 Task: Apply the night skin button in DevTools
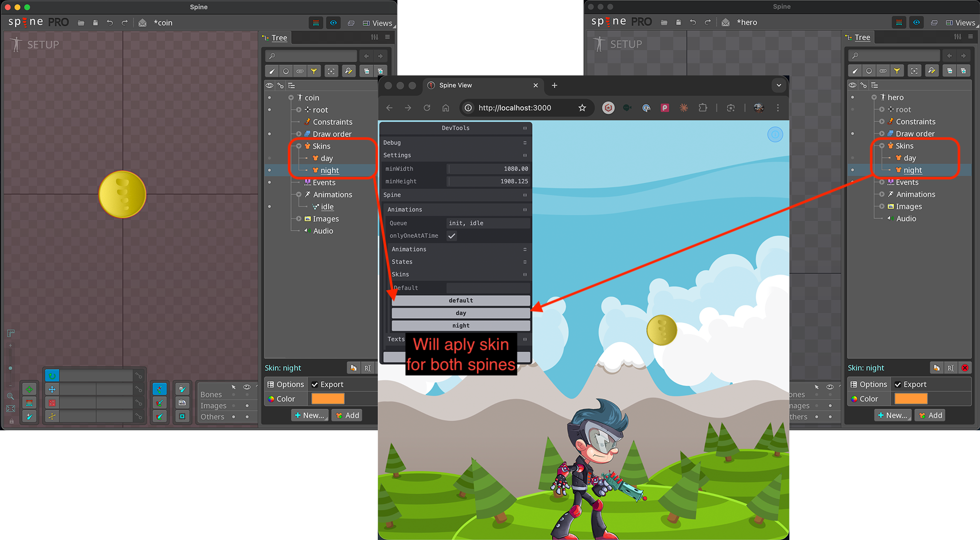pos(461,326)
